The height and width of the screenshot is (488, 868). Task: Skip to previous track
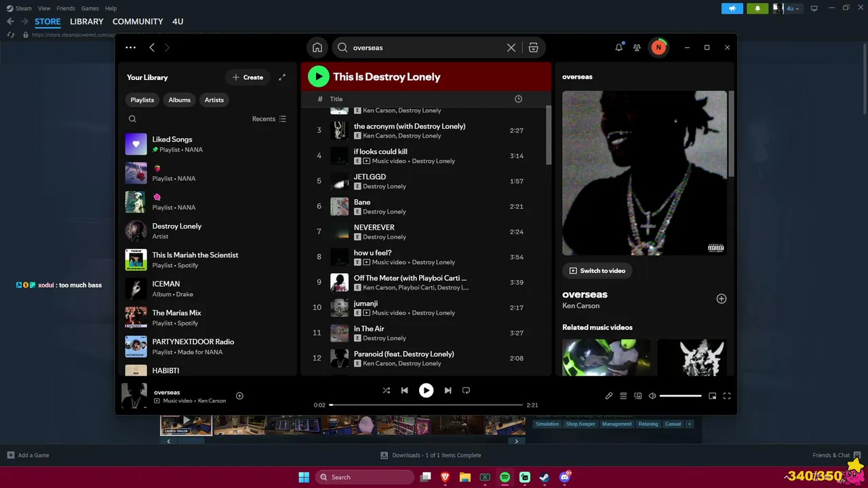pos(405,390)
